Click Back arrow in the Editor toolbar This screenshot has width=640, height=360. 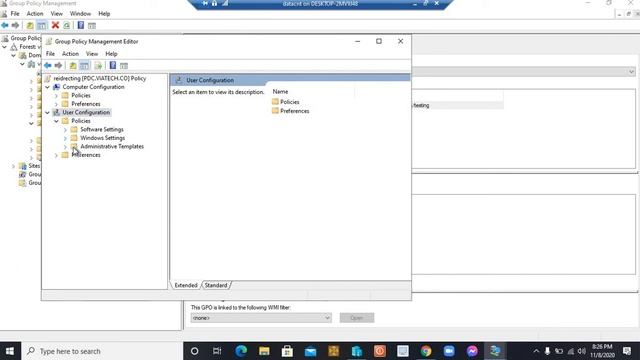[48, 65]
